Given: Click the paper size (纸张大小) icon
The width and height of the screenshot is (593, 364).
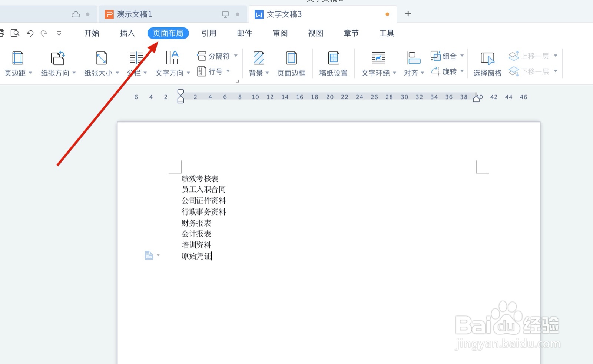Looking at the screenshot, I should 101,58.
